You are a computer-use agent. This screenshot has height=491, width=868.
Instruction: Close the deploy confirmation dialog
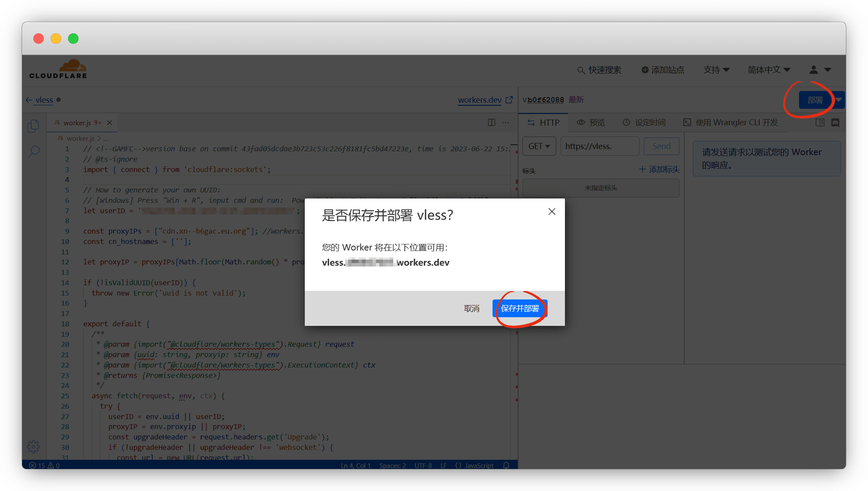tap(551, 211)
